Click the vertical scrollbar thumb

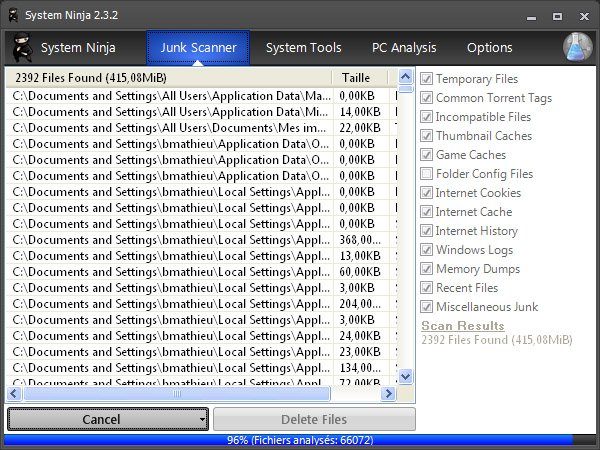tap(405, 89)
